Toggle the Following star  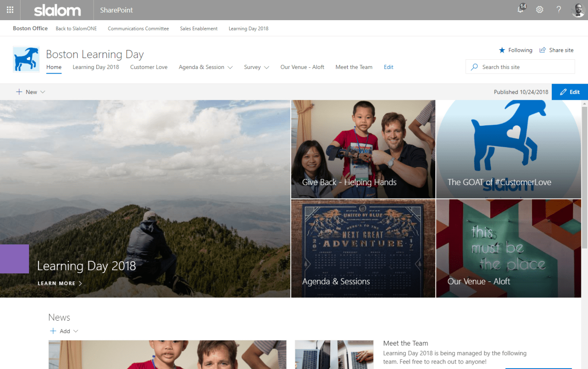(502, 50)
